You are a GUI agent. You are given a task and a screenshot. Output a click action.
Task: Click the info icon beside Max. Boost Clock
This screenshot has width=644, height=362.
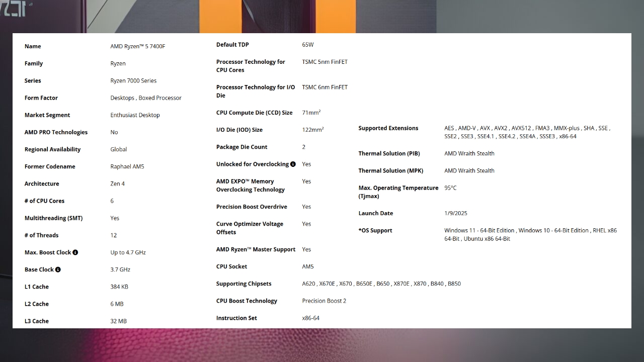tap(75, 252)
